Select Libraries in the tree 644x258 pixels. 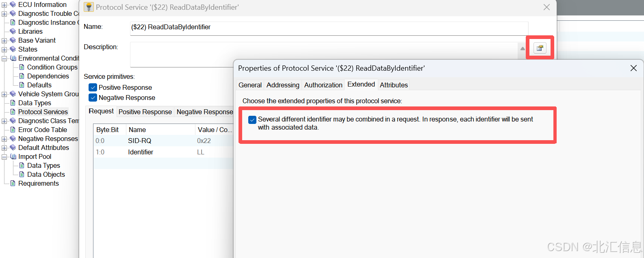pyautogui.click(x=30, y=31)
